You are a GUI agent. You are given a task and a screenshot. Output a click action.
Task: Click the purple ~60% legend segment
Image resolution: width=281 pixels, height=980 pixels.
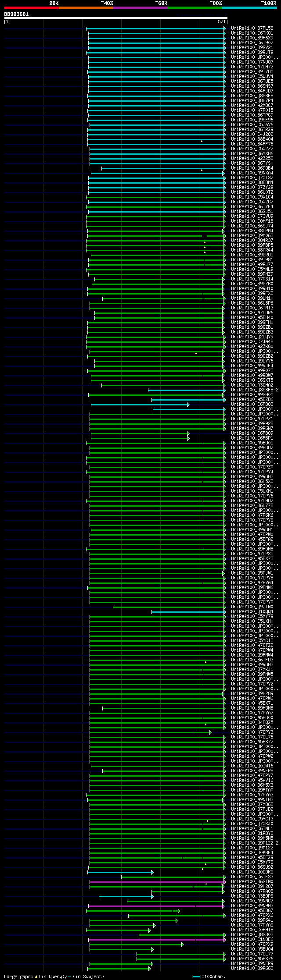pyautogui.click(x=140, y=8)
